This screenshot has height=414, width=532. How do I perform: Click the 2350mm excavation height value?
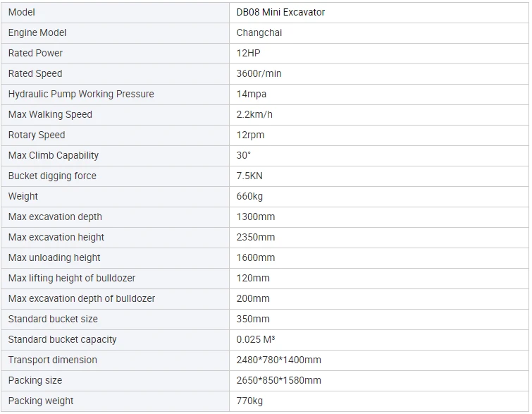(x=256, y=237)
